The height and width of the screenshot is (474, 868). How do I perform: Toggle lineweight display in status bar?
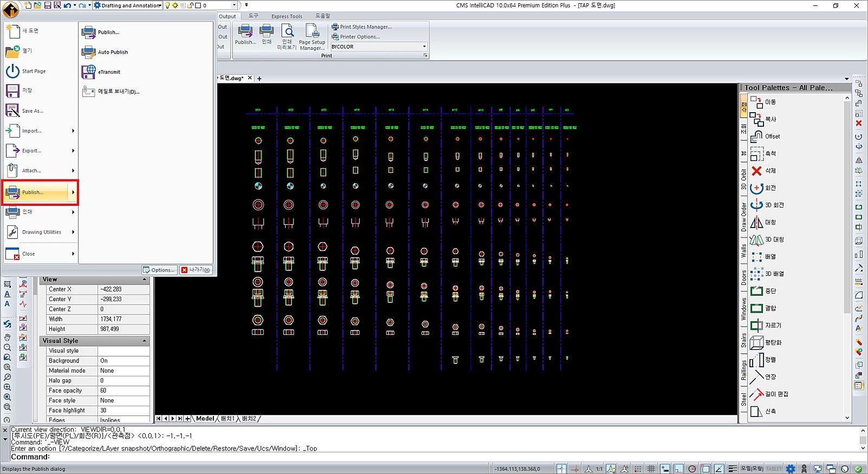tap(732, 469)
